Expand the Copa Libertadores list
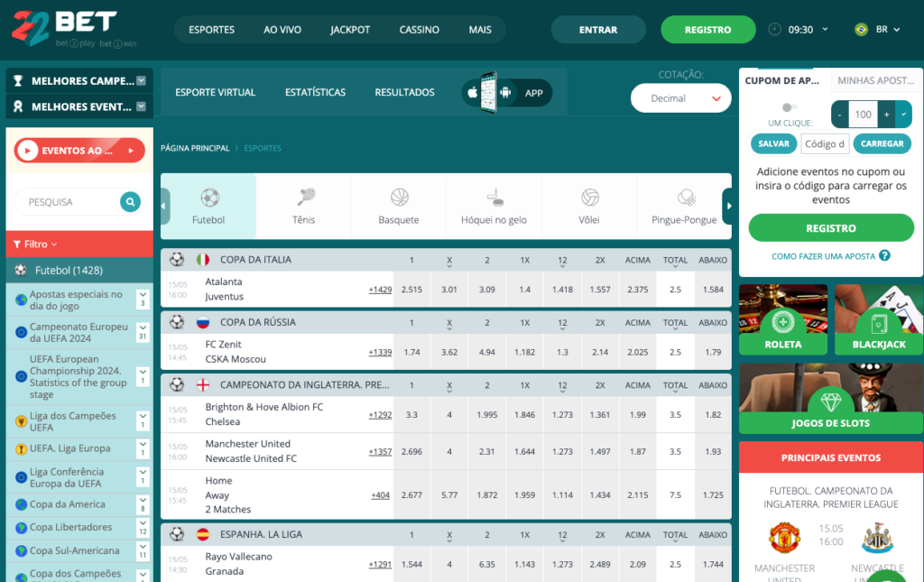The height and width of the screenshot is (582, 924). pos(143,527)
